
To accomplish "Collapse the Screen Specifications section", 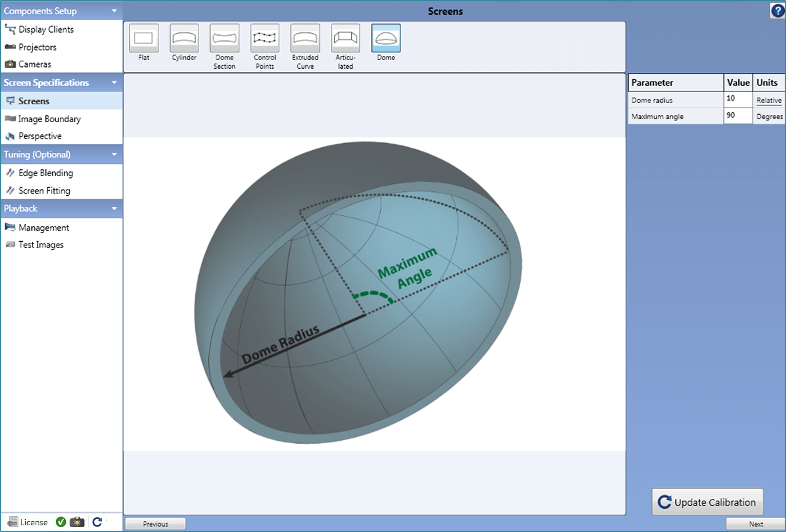I will click(114, 83).
